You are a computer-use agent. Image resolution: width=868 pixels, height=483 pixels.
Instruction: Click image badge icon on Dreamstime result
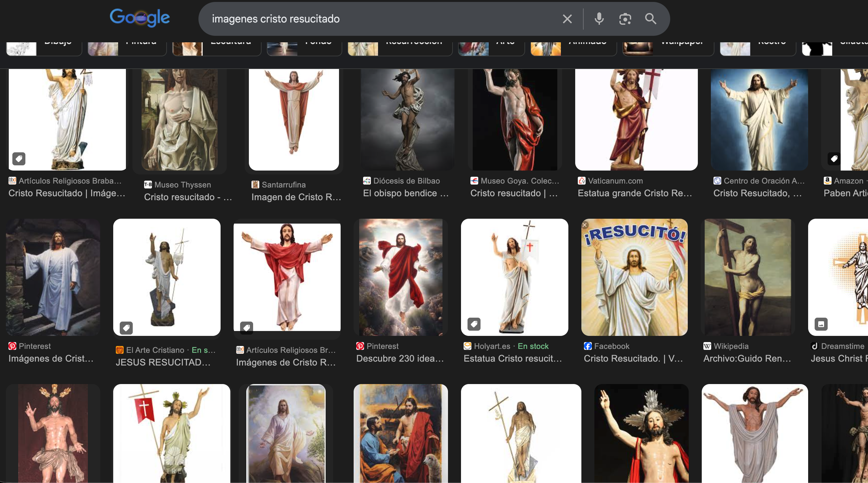tap(821, 324)
